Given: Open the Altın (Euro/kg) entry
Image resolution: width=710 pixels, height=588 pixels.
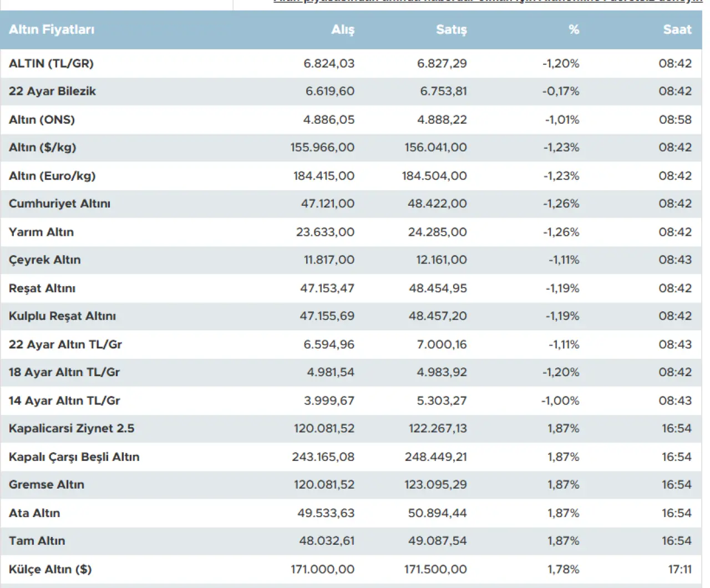Looking at the screenshot, I should (52, 176).
